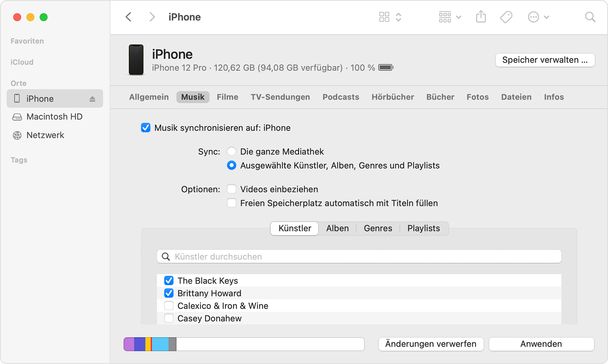
Task: Click the iPhone window title
Action: [x=185, y=17]
